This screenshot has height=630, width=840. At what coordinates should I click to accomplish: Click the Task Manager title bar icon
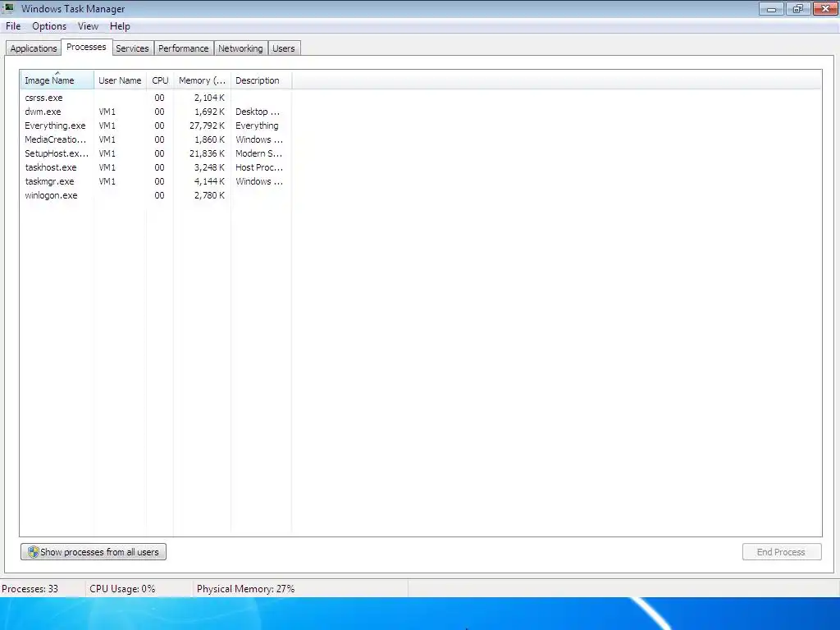tap(8, 8)
